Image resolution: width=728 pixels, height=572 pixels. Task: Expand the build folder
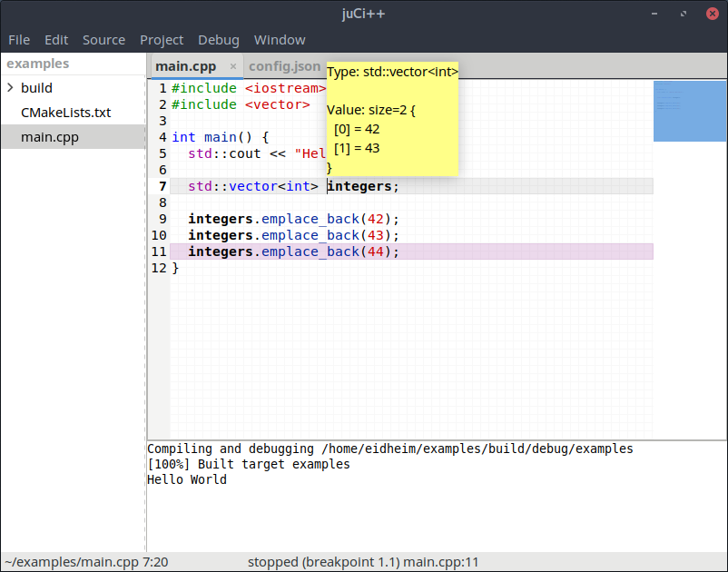pyautogui.click(x=10, y=88)
